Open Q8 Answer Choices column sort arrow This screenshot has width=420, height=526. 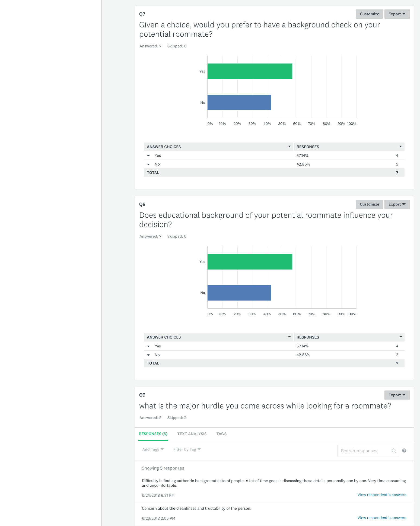tap(289, 337)
